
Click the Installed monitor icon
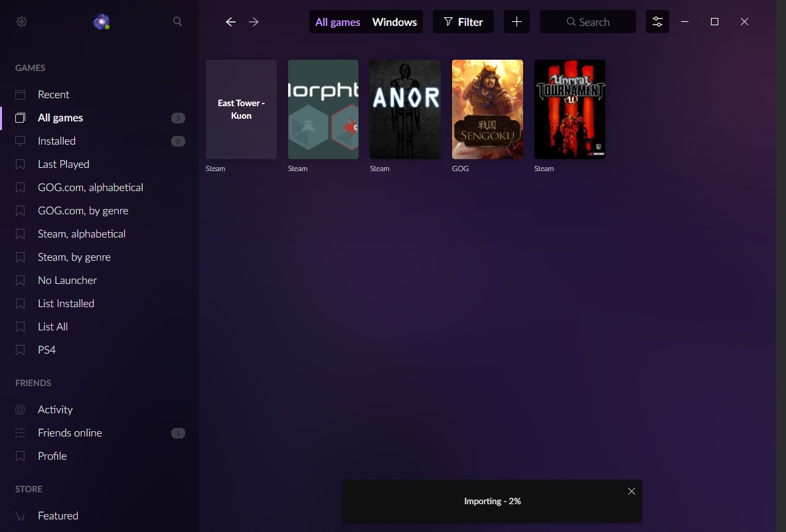point(20,141)
